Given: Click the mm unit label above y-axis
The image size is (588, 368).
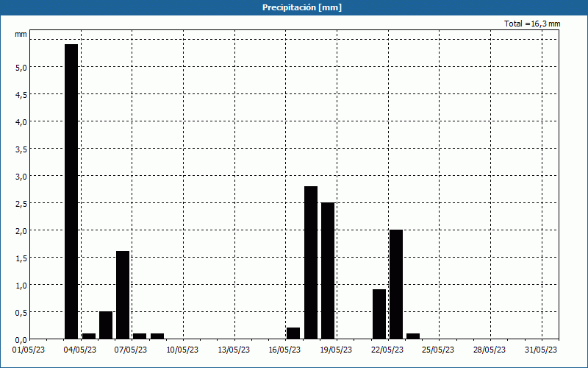Looking at the screenshot, I should pos(21,34).
